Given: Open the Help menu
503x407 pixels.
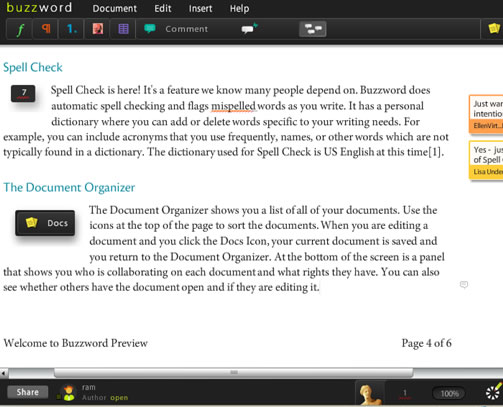Looking at the screenshot, I should 239,8.
